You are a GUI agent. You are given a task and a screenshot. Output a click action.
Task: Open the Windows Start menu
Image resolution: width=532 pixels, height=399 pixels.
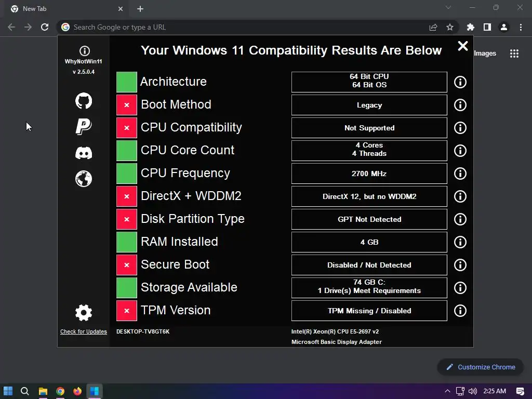click(8, 391)
